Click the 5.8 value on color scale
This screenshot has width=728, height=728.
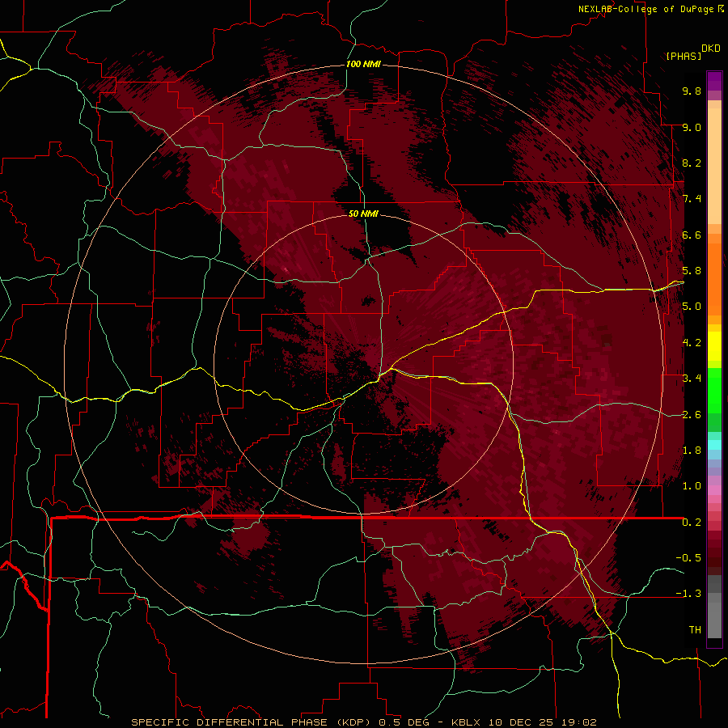pyautogui.click(x=692, y=271)
